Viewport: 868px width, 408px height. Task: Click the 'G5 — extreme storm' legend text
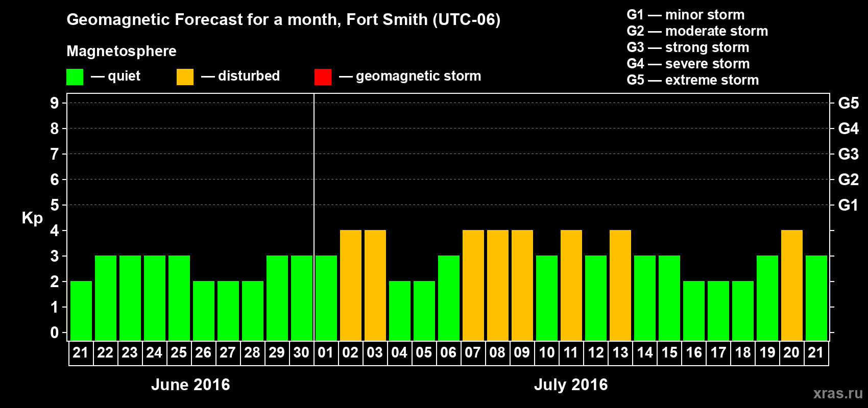(x=693, y=80)
